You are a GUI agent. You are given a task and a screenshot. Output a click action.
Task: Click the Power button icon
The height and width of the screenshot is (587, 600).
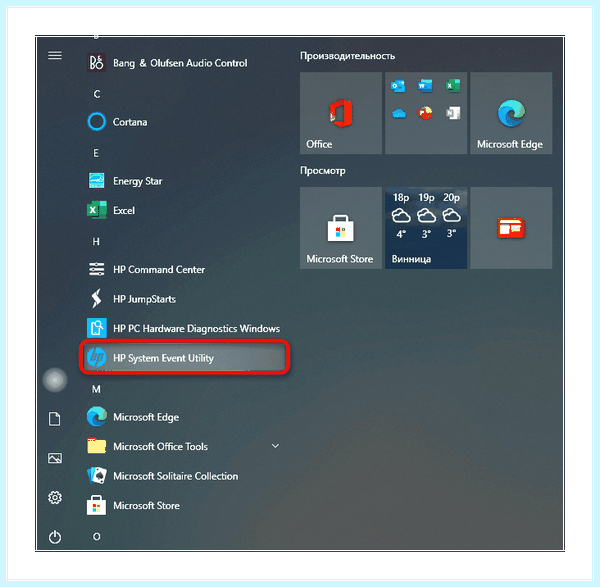pos(55,537)
